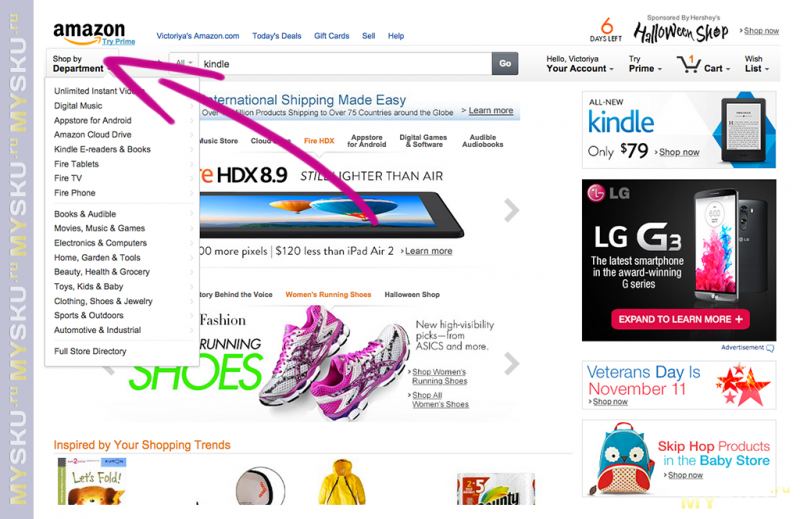Image resolution: width=800 pixels, height=519 pixels.
Task: Click the Amazon logo
Action: coord(89,33)
